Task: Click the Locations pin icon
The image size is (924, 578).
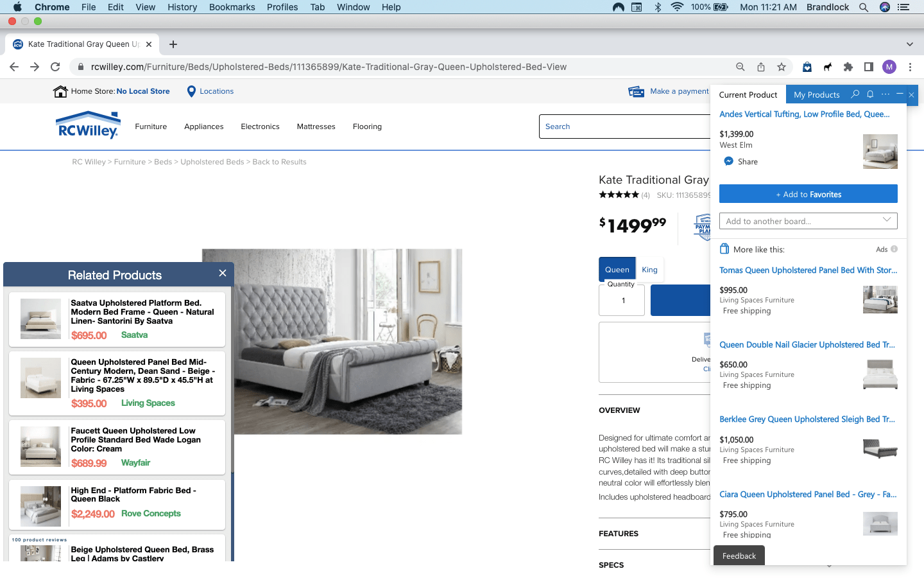Action: pyautogui.click(x=191, y=91)
